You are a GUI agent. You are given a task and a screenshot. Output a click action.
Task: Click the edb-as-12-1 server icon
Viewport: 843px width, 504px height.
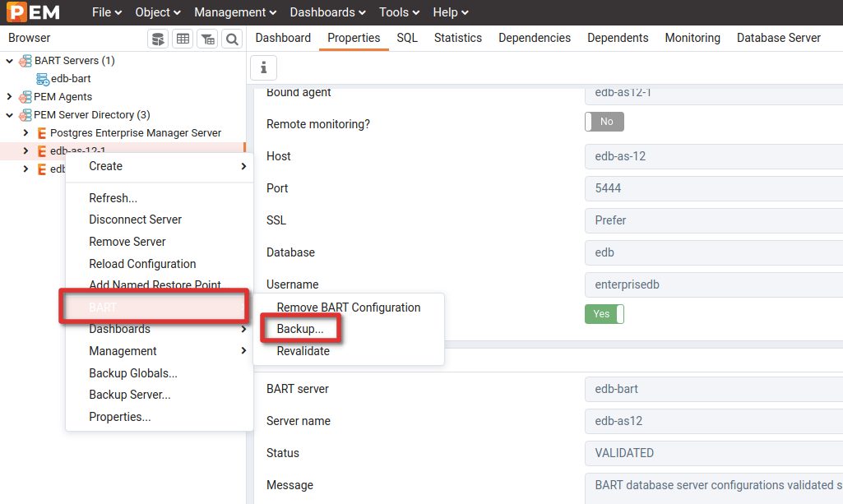[x=41, y=151]
